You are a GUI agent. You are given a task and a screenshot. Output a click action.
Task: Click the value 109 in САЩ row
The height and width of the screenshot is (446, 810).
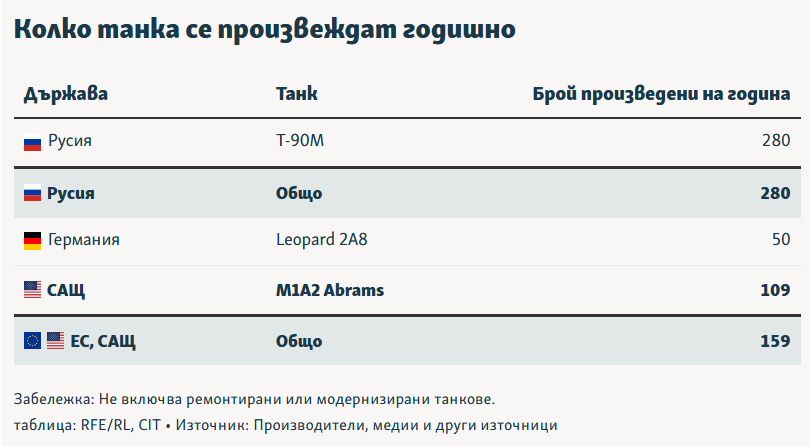(x=775, y=291)
